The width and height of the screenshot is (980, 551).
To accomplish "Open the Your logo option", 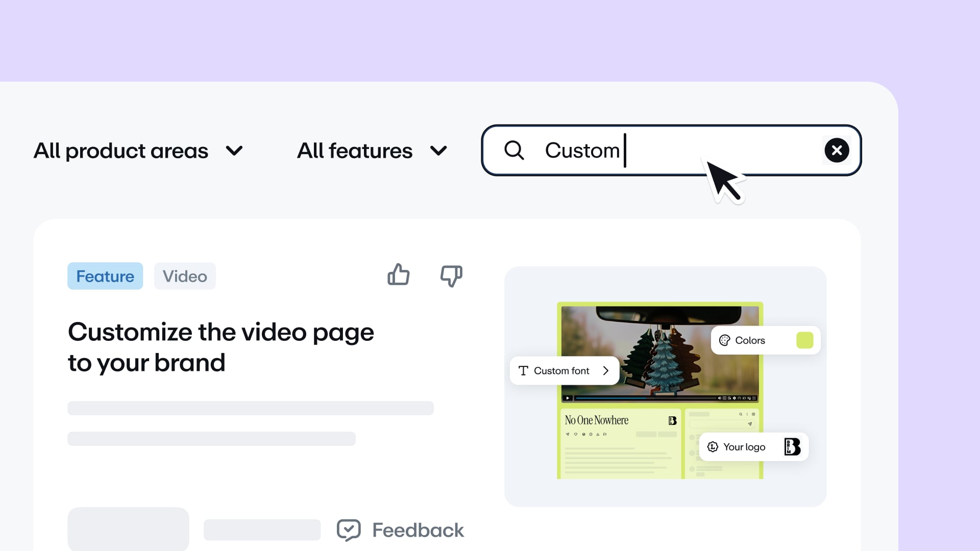I will (x=754, y=447).
